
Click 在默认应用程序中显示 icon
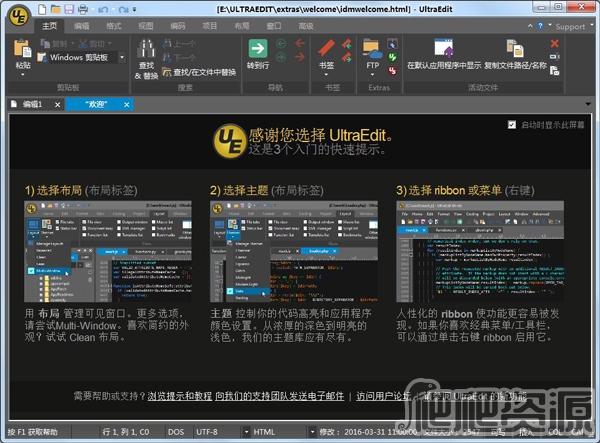point(444,48)
